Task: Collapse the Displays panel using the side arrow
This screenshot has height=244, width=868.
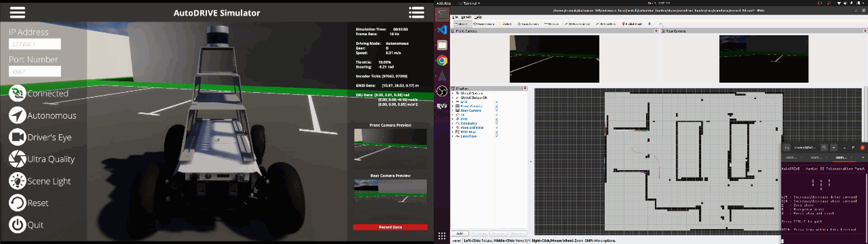Action: click(530, 162)
